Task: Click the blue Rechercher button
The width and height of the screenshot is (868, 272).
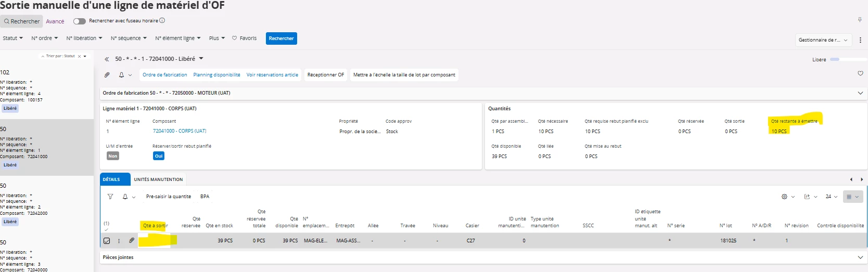Action: 281,38
